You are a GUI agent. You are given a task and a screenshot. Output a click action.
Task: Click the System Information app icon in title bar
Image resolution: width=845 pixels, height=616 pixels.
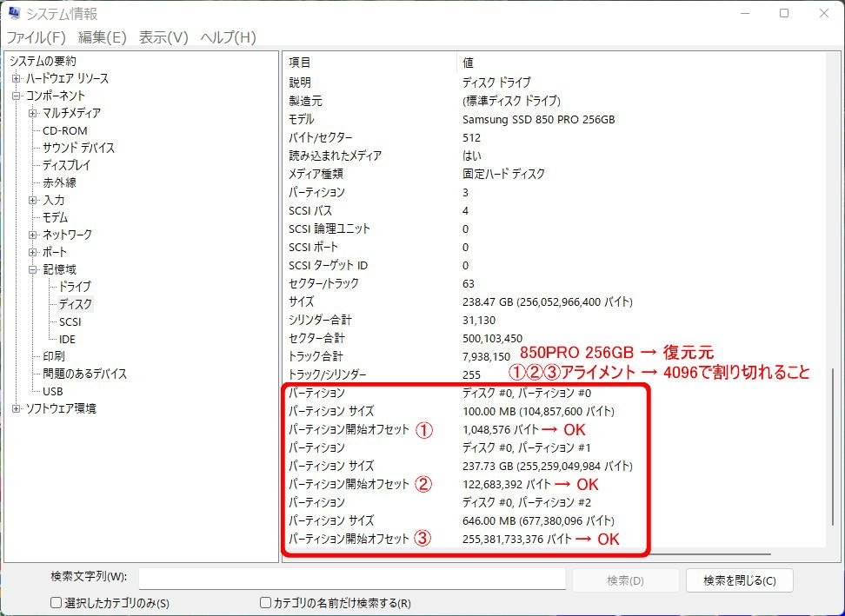(14, 13)
